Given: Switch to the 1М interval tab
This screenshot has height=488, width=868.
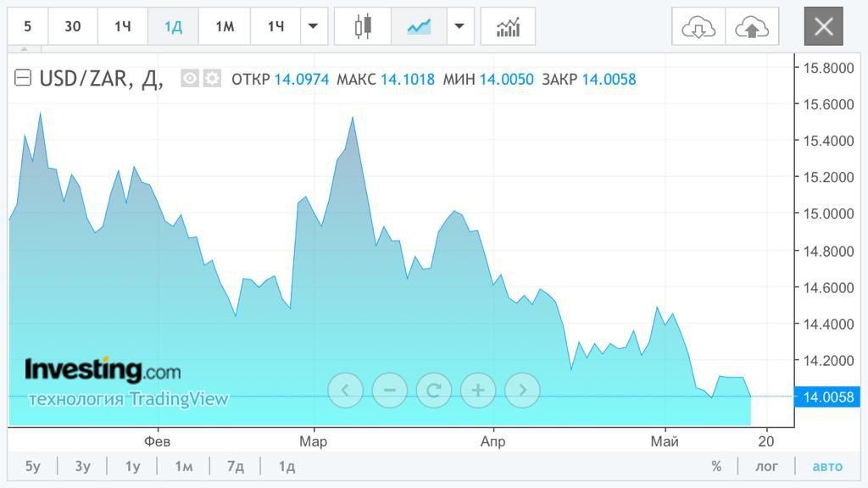Looking at the screenshot, I should pyautogui.click(x=225, y=26).
